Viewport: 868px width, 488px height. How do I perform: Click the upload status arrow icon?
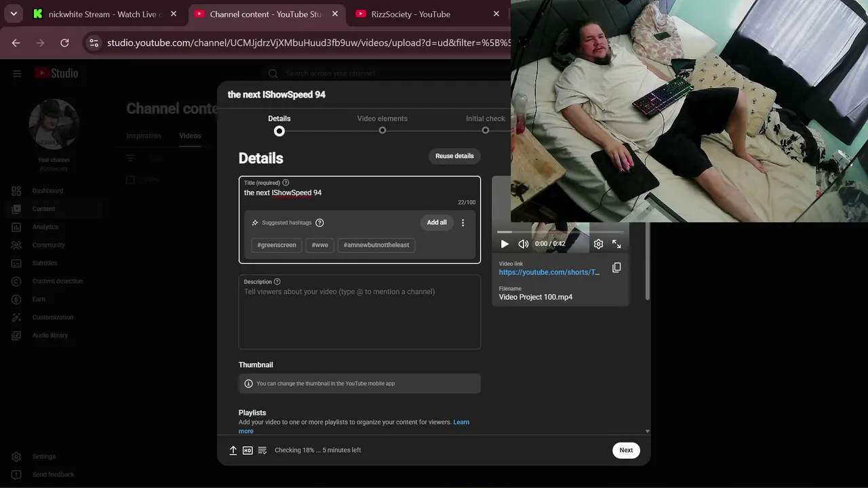click(x=233, y=450)
